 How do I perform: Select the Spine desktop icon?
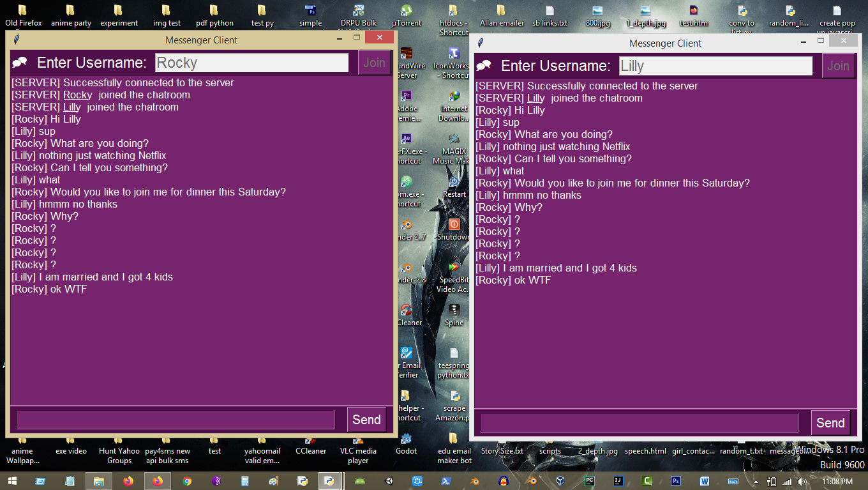point(454,315)
